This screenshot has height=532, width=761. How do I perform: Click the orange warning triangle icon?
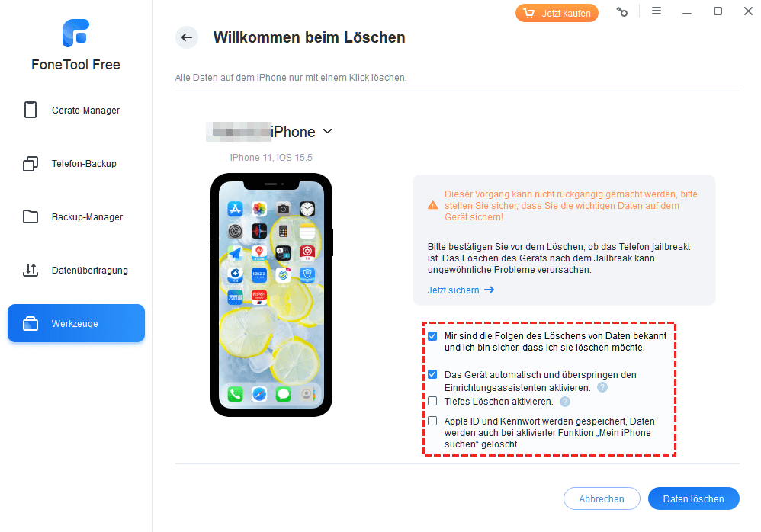(x=433, y=206)
